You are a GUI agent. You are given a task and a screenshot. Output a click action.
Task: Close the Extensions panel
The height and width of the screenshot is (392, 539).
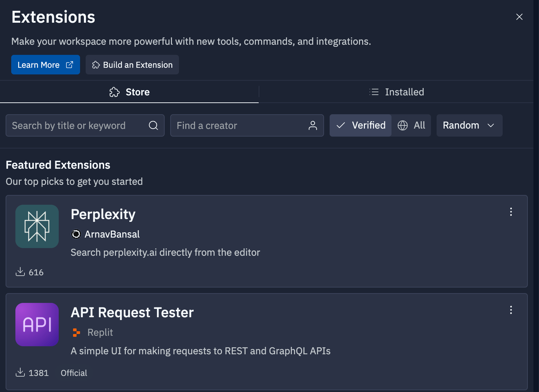coord(519,17)
